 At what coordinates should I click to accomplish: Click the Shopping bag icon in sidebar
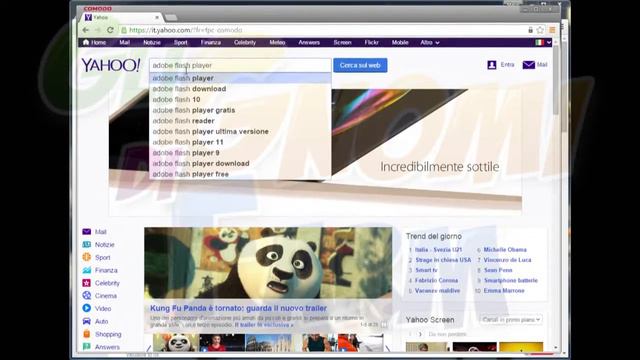point(87,334)
